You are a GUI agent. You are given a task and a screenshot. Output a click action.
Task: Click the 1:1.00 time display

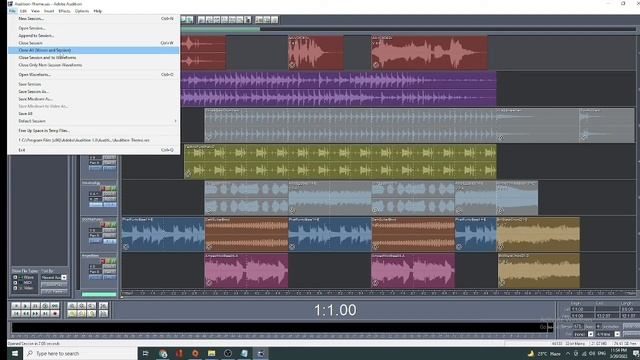click(x=335, y=310)
